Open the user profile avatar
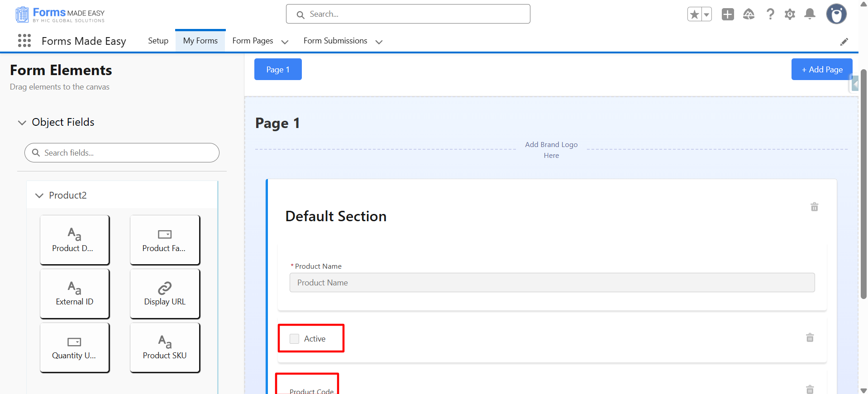Screen dimensions: 868x394 click(836, 14)
